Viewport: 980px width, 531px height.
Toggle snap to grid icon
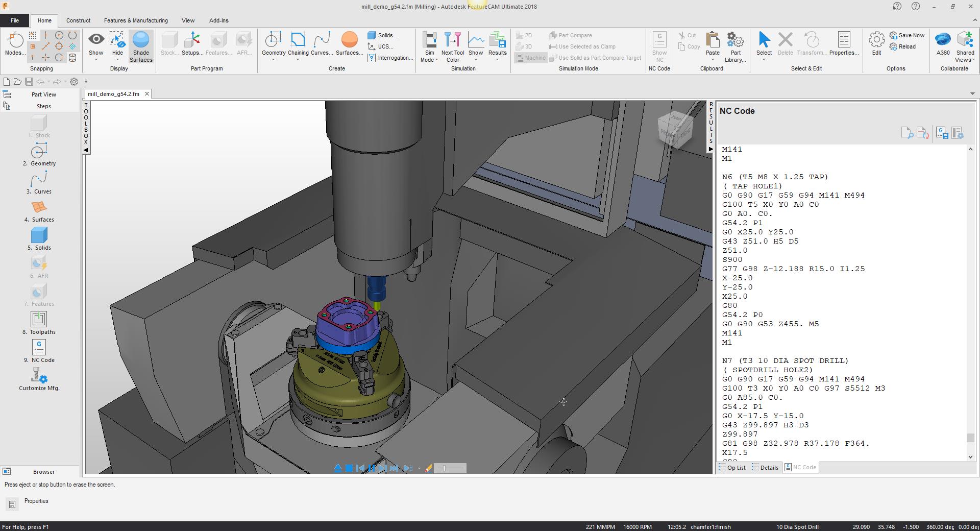pos(33,35)
